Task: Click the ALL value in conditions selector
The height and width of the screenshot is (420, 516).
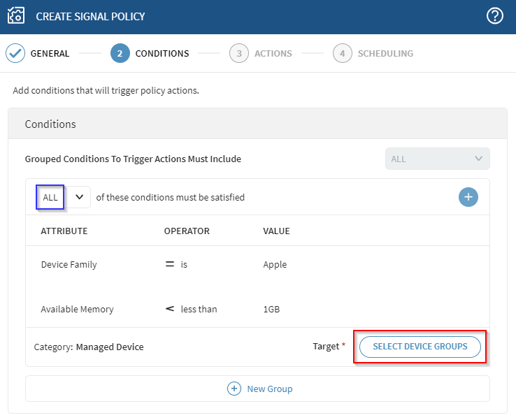Action: tap(51, 197)
